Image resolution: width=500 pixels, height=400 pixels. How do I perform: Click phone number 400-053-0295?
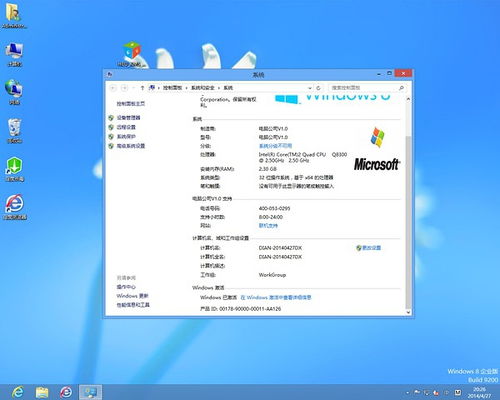pos(274,208)
